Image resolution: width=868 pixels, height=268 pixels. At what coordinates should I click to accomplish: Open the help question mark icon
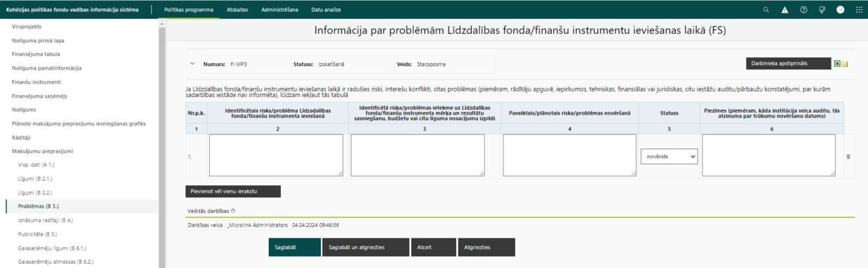[804, 10]
